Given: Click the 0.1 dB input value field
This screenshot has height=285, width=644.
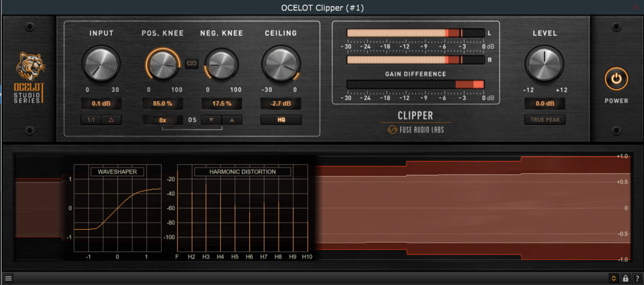Looking at the screenshot, I should (101, 104).
